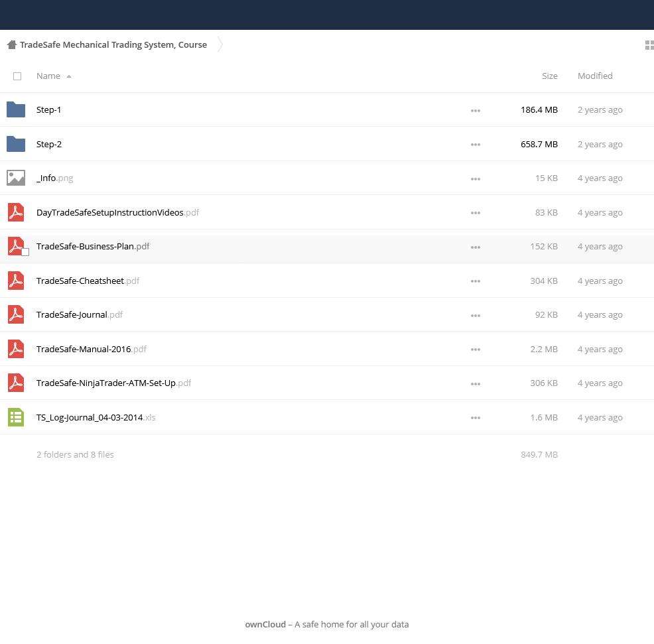Open TradeSafe-Journal.pdf
Viewport: 654px width, 644px height.
pyautogui.click(x=79, y=314)
